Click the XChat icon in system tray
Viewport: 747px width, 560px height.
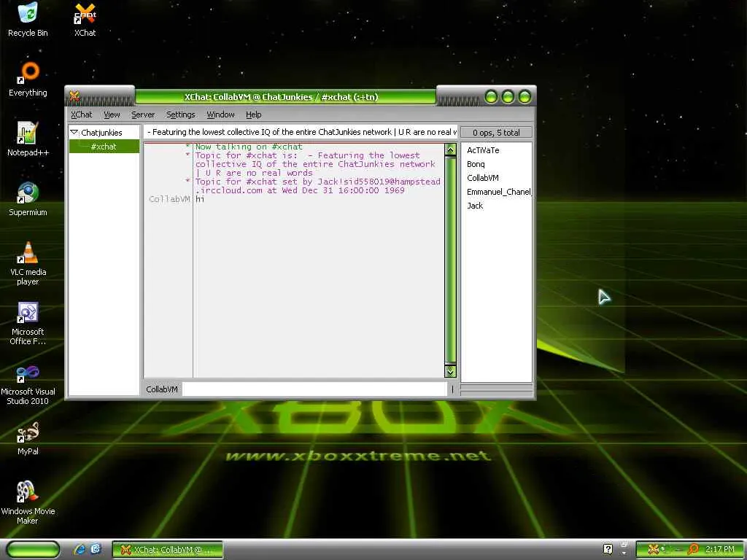point(654,549)
